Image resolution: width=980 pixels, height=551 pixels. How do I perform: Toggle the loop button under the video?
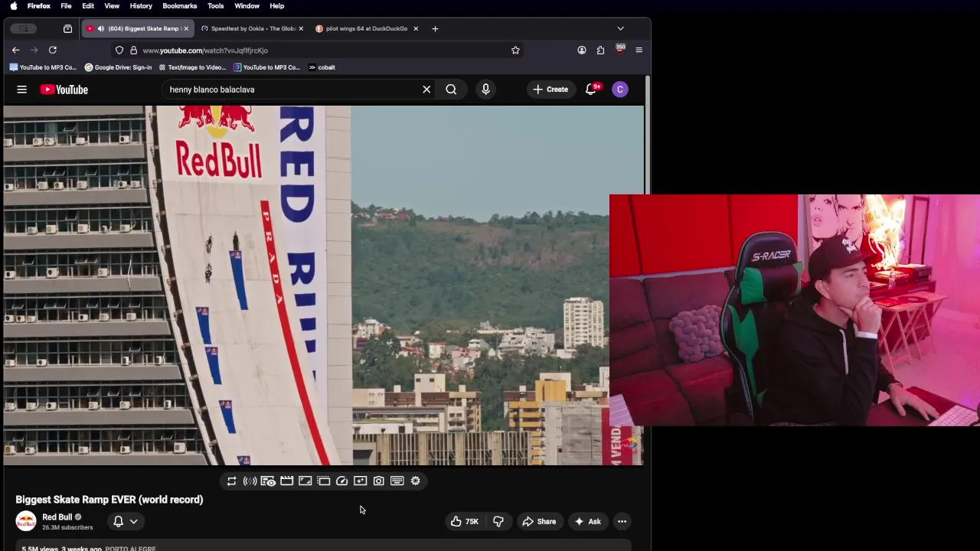[x=231, y=481]
